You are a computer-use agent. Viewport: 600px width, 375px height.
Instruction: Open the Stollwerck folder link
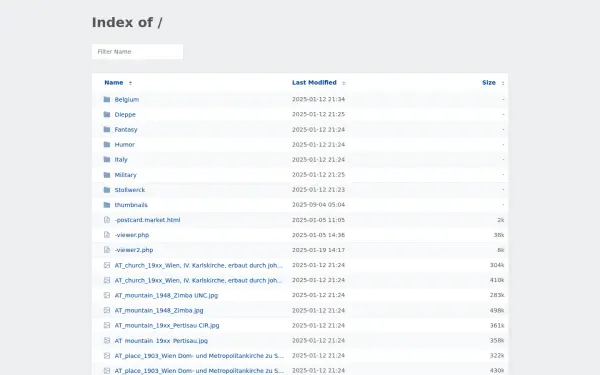tap(130, 190)
